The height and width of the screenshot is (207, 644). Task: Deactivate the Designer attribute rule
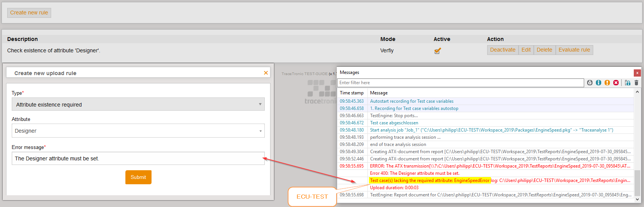pyautogui.click(x=503, y=50)
